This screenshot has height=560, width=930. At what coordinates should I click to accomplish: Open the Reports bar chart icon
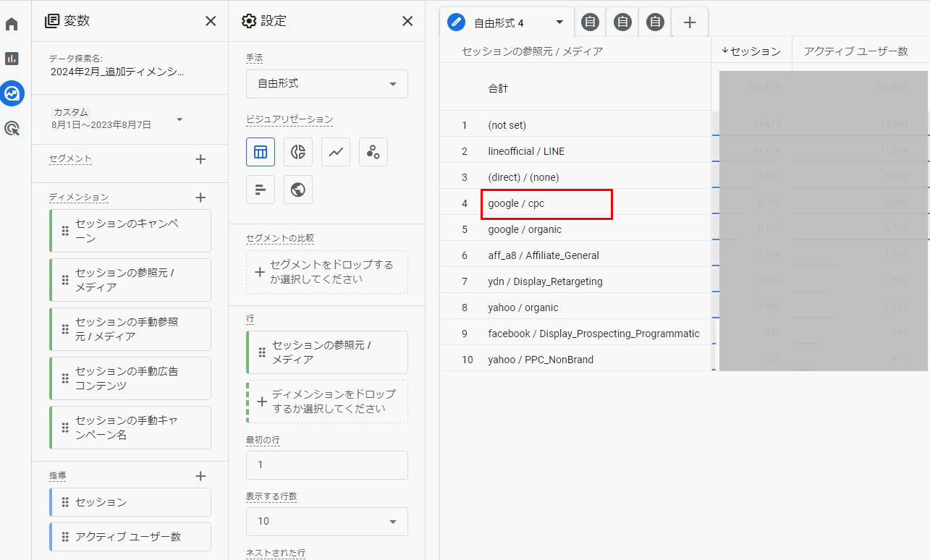(x=12, y=59)
